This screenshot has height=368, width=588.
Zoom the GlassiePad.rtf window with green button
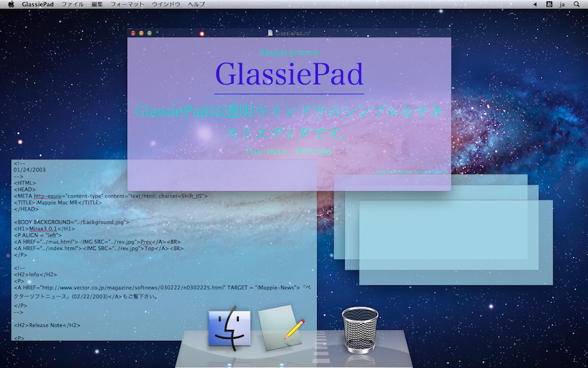point(150,33)
